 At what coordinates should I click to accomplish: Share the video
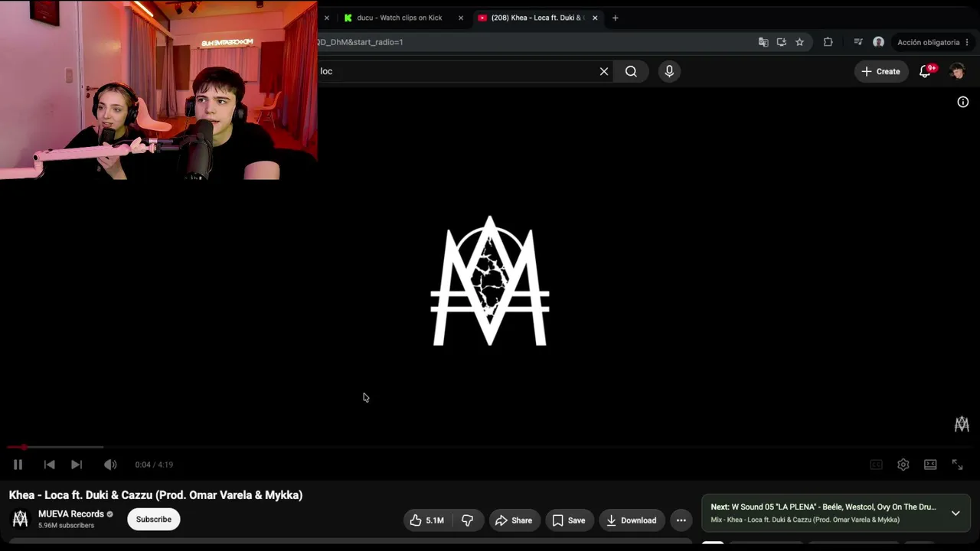(514, 520)
